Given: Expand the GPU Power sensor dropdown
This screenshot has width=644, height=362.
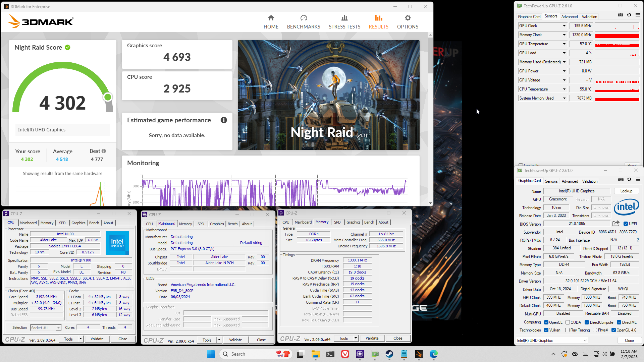Looking at the screenshot, I should point(564,71).
